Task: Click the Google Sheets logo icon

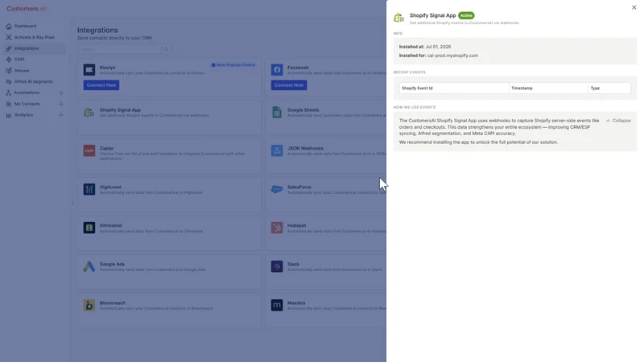Action: point(277,112)
